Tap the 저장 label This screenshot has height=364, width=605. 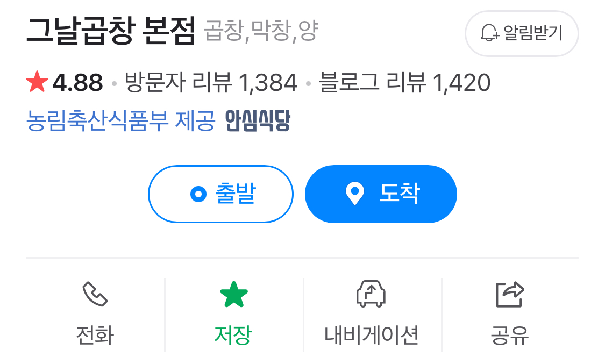coord(233,335)
